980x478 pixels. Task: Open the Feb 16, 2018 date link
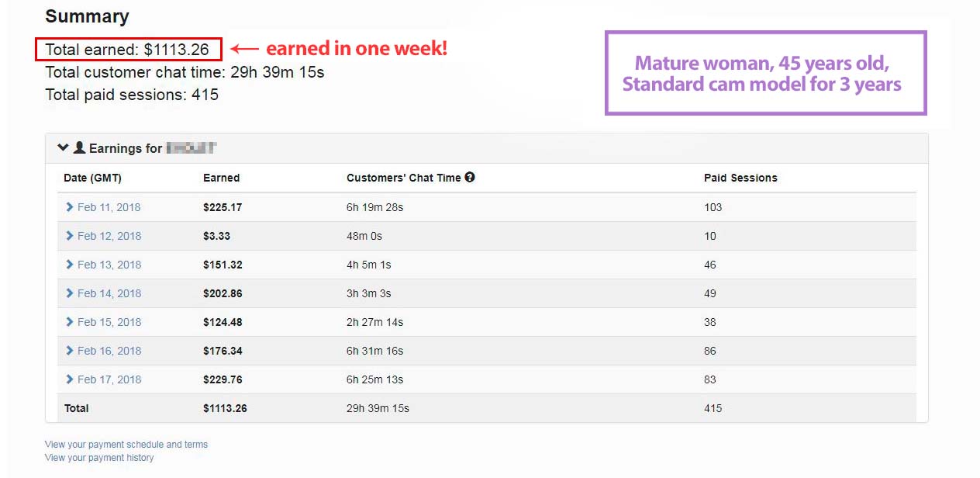[109, 351]
